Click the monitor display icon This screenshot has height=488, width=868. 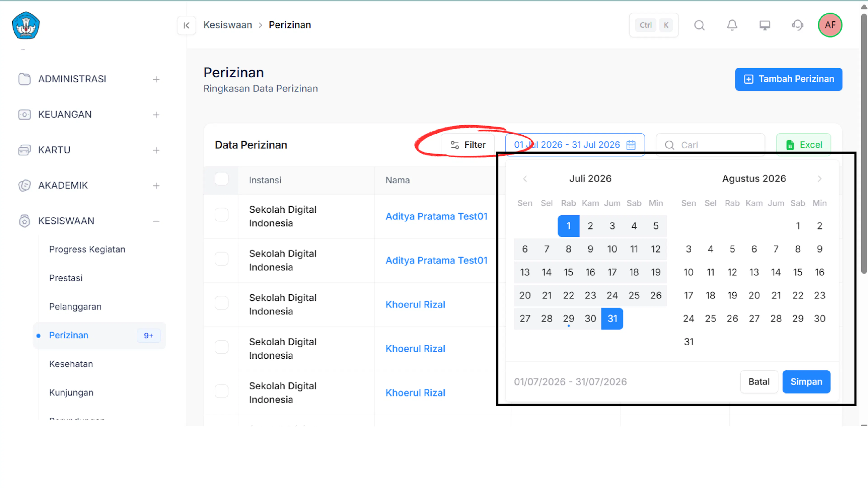(764, 25)
